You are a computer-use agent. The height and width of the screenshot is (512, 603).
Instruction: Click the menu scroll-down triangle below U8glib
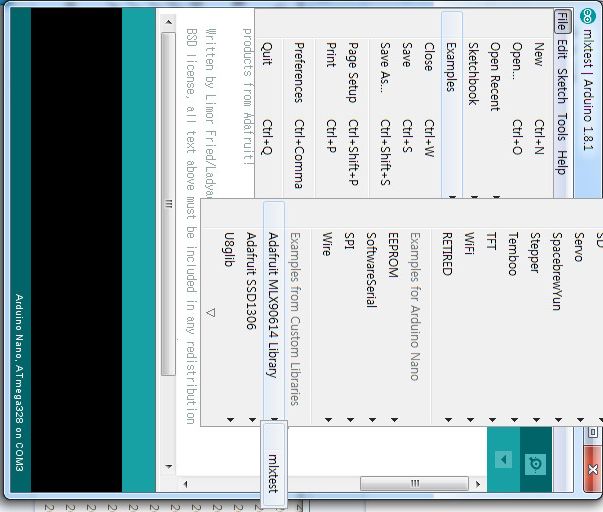[210, 312]
